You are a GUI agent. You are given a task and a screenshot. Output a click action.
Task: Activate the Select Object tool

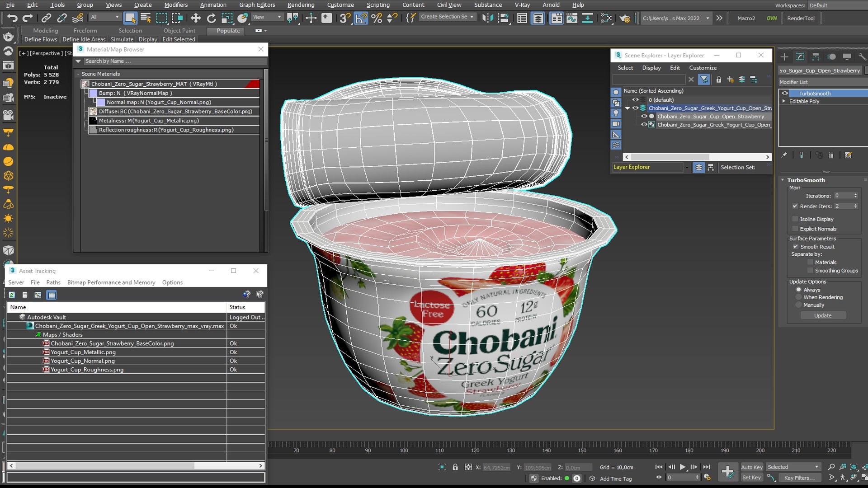(x=130, y=18)
